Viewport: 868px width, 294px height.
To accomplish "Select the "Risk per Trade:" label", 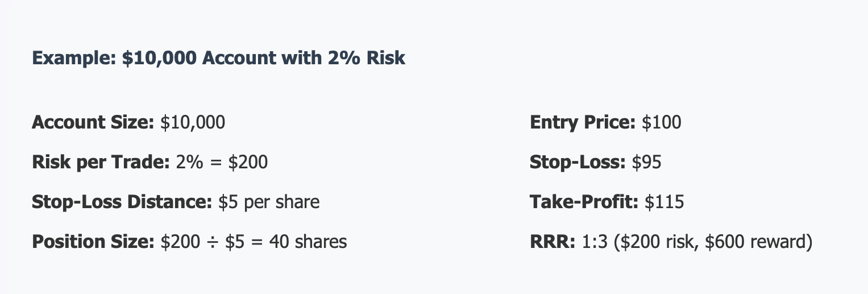I will [x=101, y=163].
